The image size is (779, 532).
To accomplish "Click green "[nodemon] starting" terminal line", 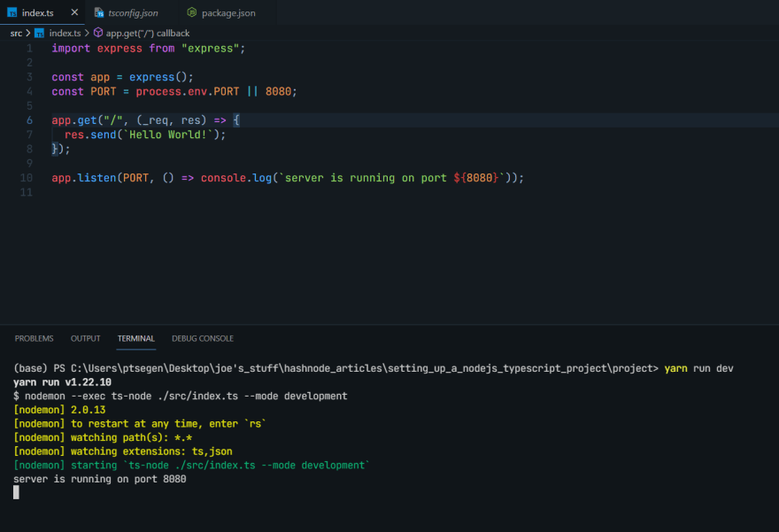I will (191, 466).
